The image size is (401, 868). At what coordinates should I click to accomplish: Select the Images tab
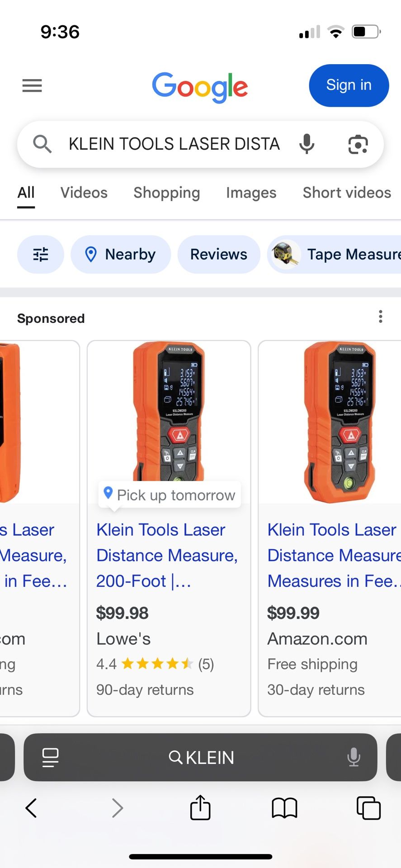251,193
